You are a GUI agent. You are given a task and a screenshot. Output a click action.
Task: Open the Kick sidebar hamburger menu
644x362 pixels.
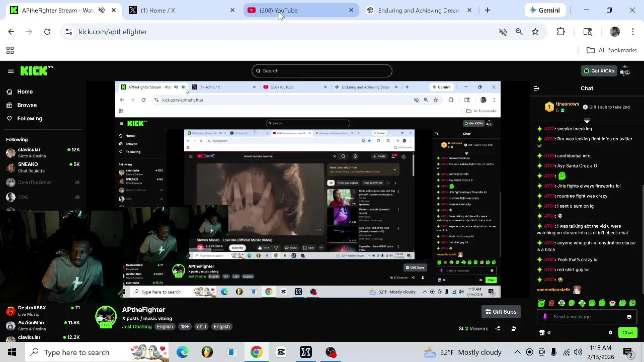pos(11,71)
